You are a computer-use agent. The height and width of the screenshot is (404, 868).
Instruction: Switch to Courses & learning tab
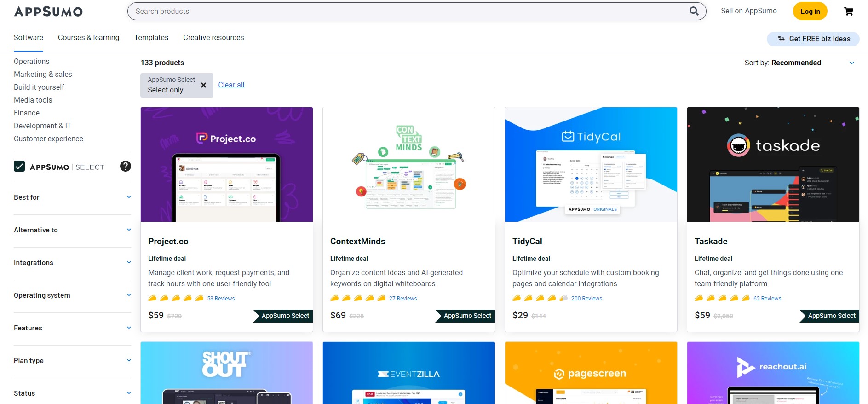pos(88,38)
